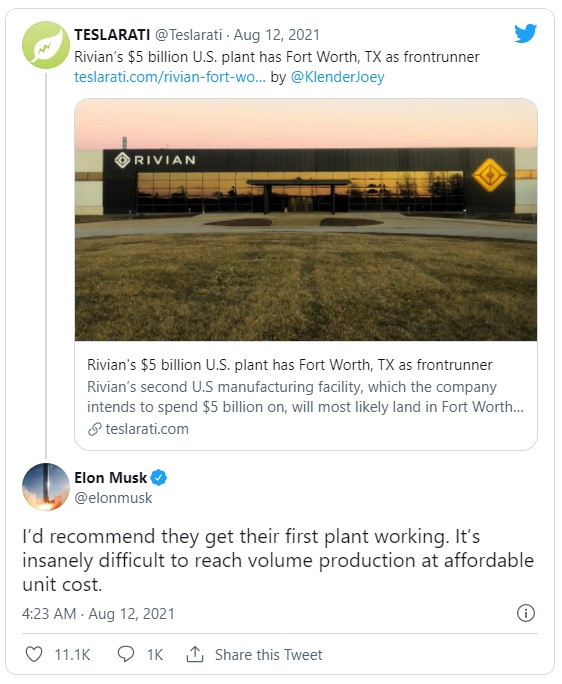Open replies via speech bubble icon
The height and width of the screenshot is (684, 562).
pos(126,654)
